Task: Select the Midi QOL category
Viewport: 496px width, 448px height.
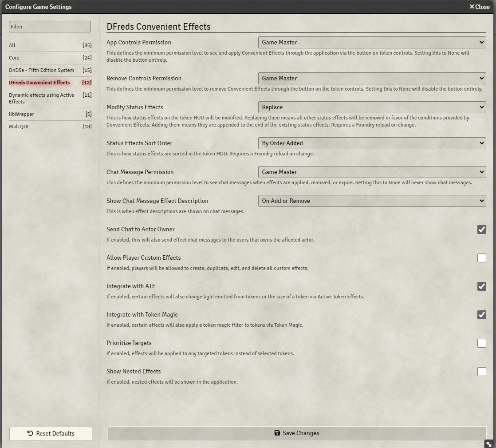Action: pyautogui.click(x=50, y=127)
